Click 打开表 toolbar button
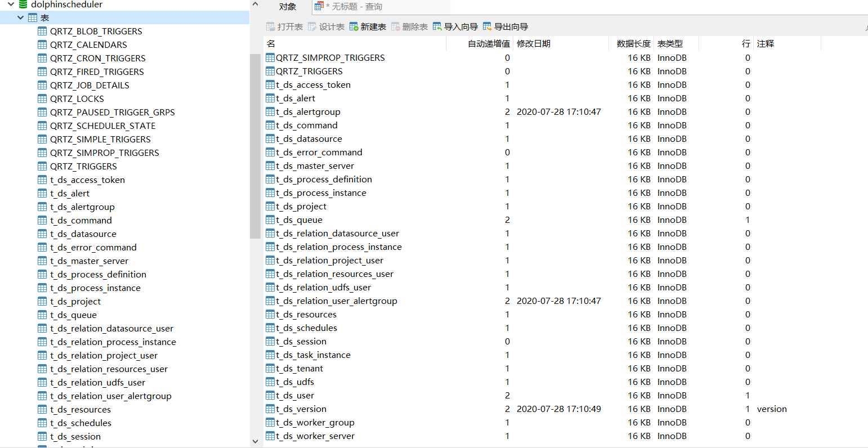 point(285,26)
